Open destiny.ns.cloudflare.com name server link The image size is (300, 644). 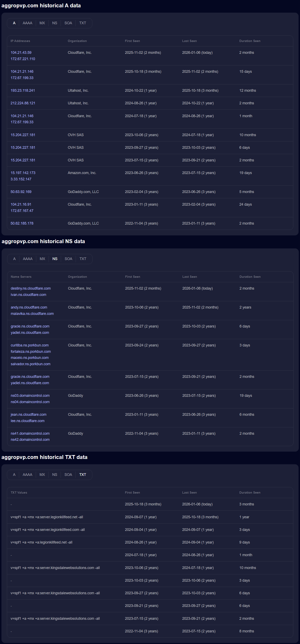pyautogui.click(x=31, y=288)
